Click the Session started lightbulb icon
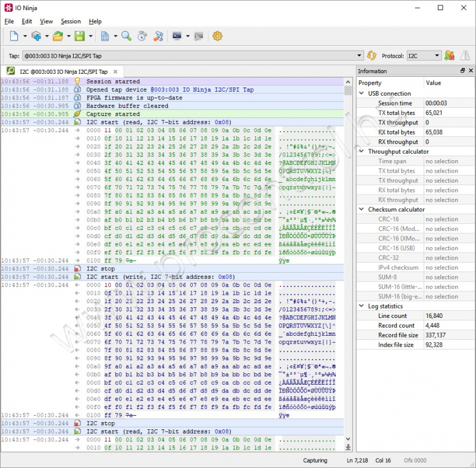This screenshot has height=468, width=476. coord(77,81)
